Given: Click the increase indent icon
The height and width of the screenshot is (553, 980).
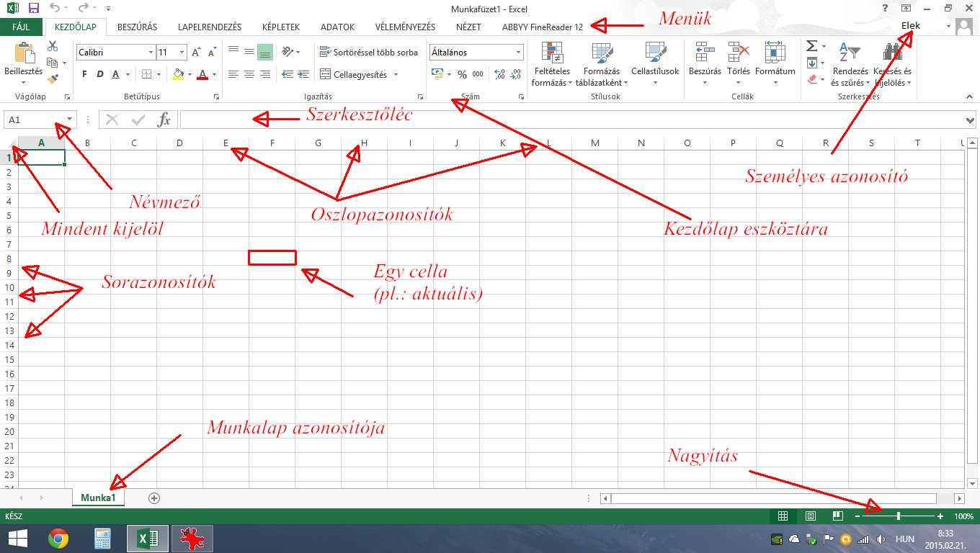Looking at the screenshot, I should (x=303, y=74).
